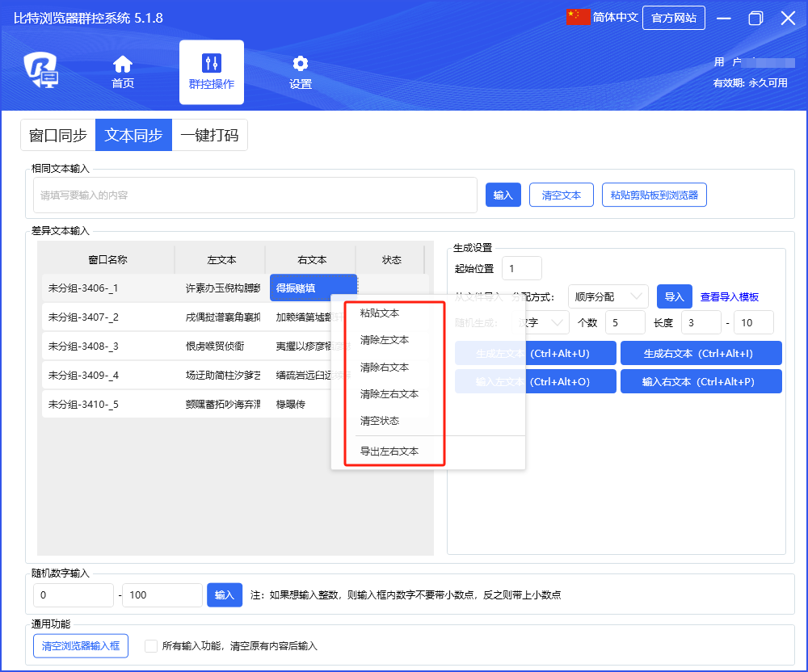Click left text cell 场迂助简柱汐爹
This screenshot has width=808, height=672.
pyautogui.click(x=223, y=375)
